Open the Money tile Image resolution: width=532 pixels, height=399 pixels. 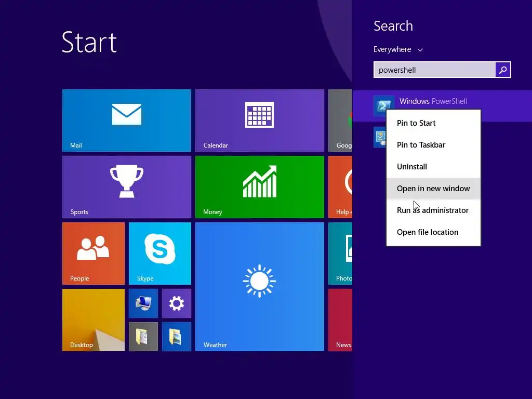pyautogui.click(x=260, y=187)
